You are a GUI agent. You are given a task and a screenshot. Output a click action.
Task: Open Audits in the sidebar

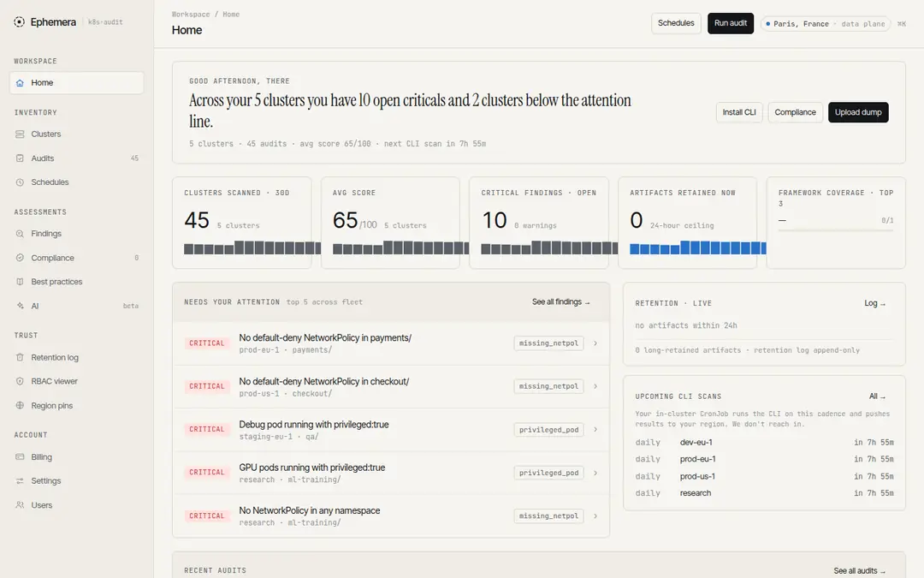77,158
